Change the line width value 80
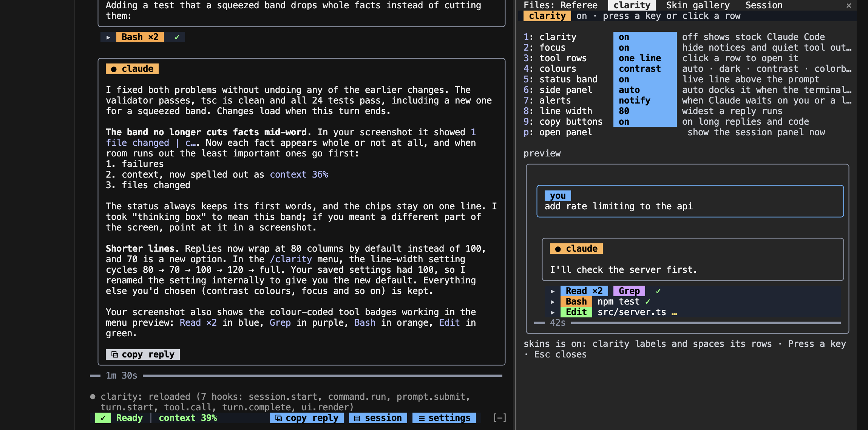The image size is (868, 430). pos(645,111)
